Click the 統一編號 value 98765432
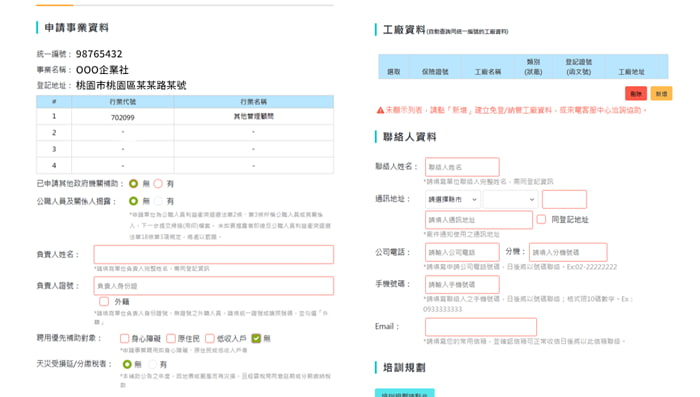This screenshot has height=397, width=700. 99,54
